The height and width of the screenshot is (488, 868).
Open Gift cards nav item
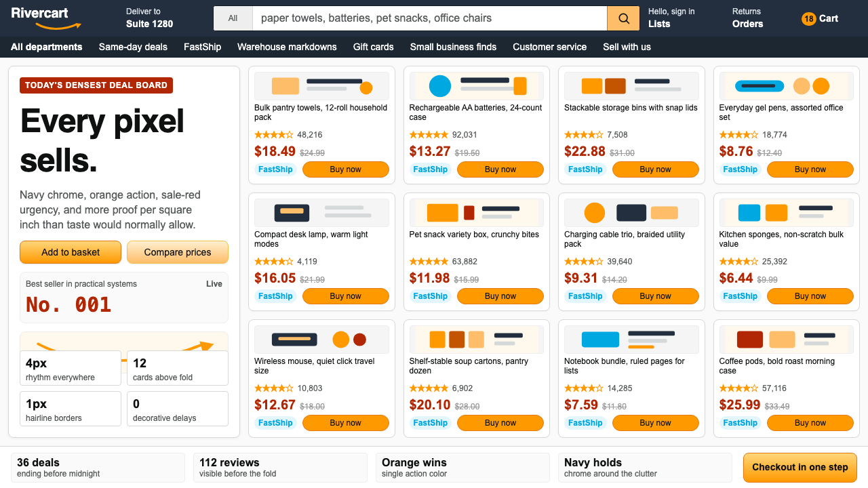(x=373, y=47)
